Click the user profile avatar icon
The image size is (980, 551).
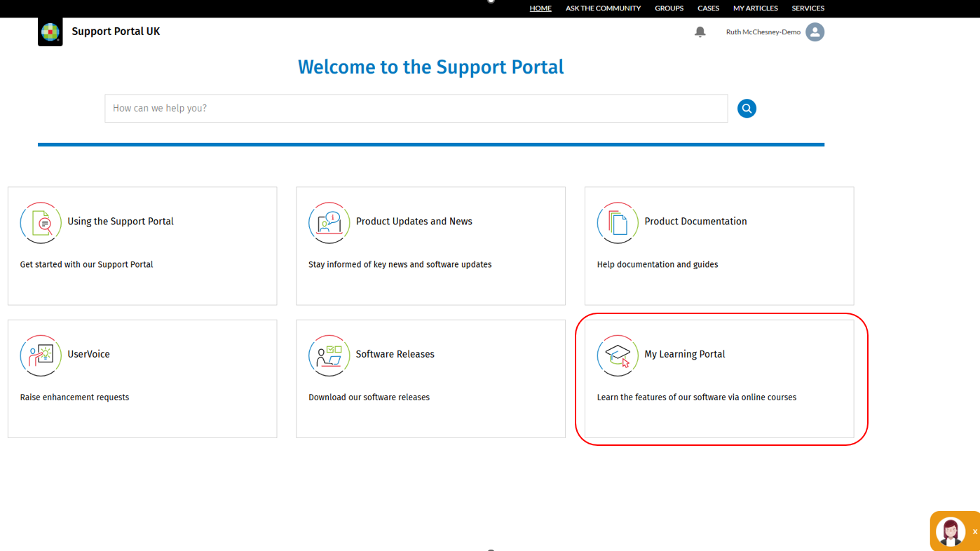(815, 32)
